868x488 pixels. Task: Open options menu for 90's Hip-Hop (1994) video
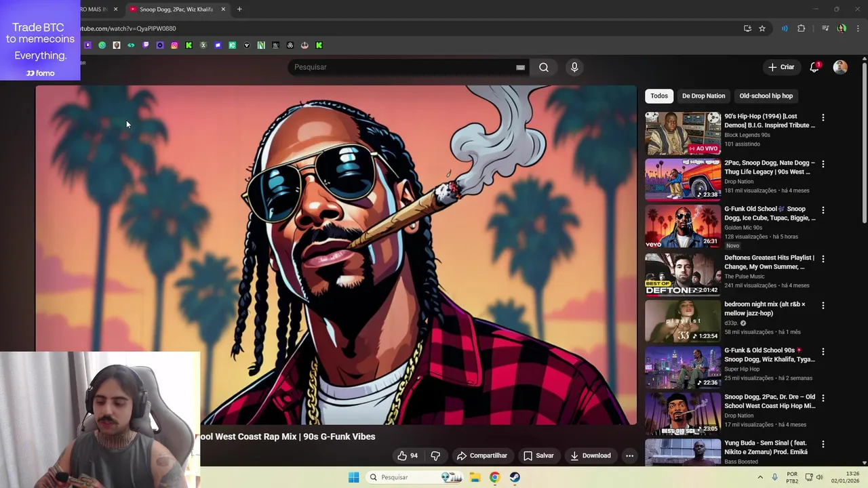coord(823,117)
